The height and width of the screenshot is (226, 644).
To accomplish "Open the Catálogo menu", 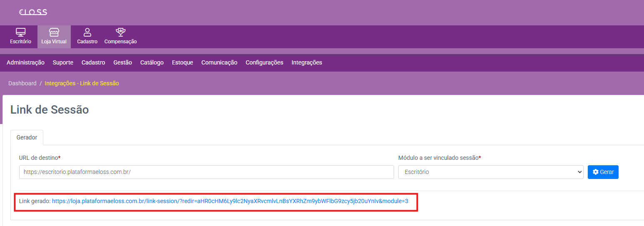I will point(152,62).
